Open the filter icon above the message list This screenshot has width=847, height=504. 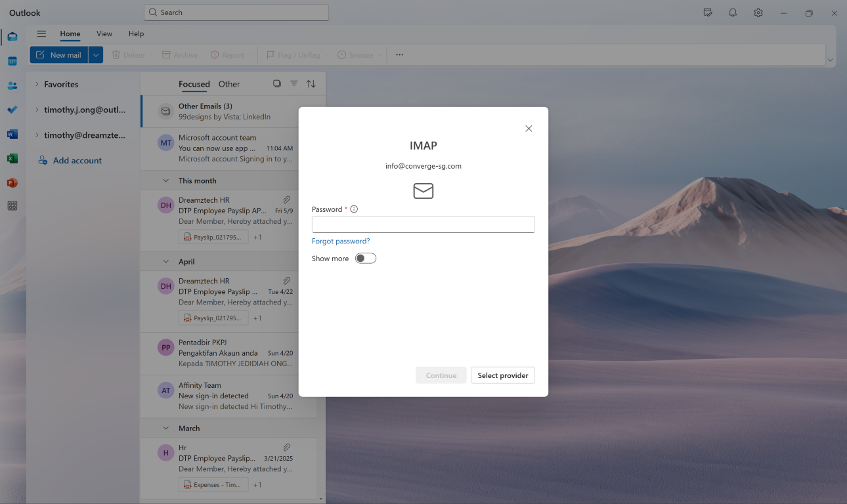tap(293, 83)
